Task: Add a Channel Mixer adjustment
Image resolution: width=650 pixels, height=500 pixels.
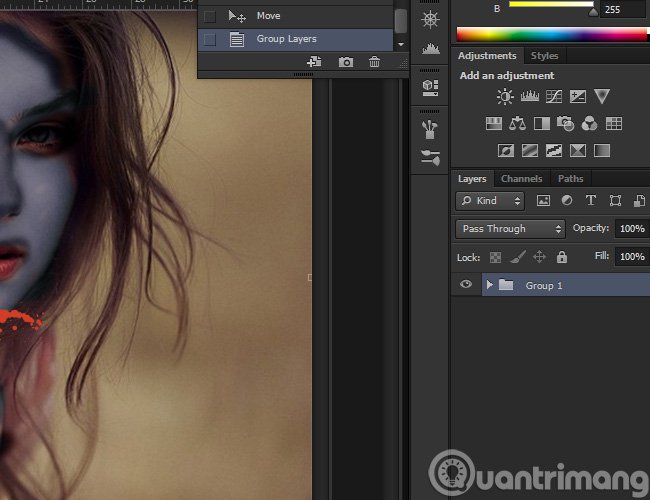Action: (589, 124)
